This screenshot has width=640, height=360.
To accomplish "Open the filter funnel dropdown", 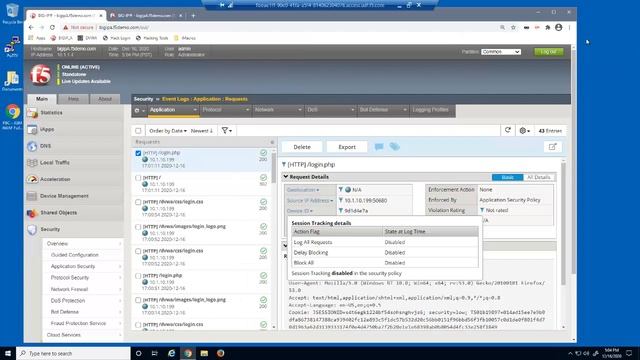I will [227, 131].
